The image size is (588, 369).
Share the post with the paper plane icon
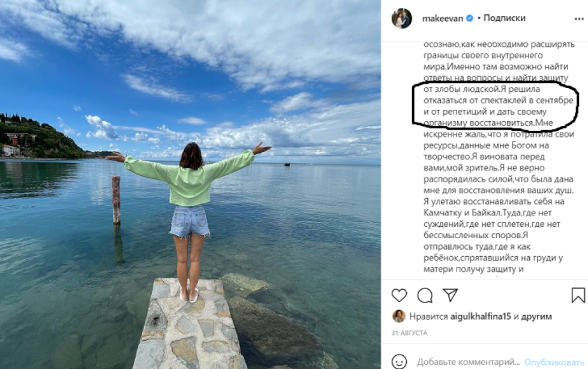[x=450, y=295]
